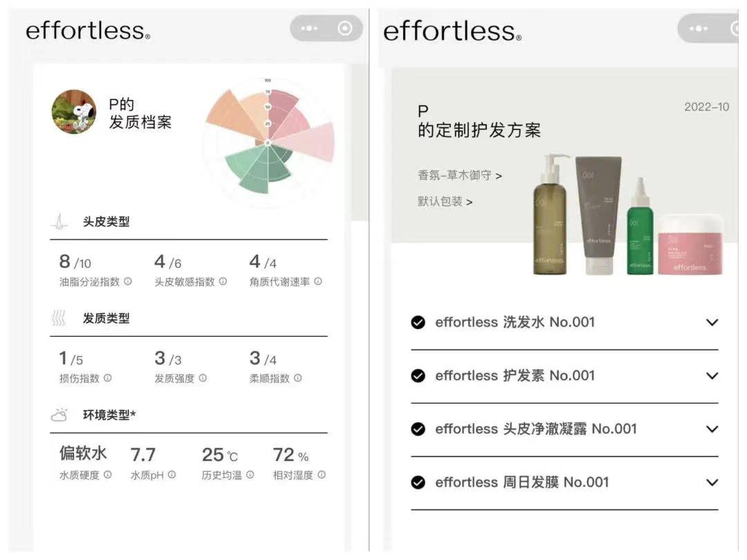The height and width of the screenshot is (560, 747).
Task: Open the 默认包装 packaging option
Action: tap(445, 202)
